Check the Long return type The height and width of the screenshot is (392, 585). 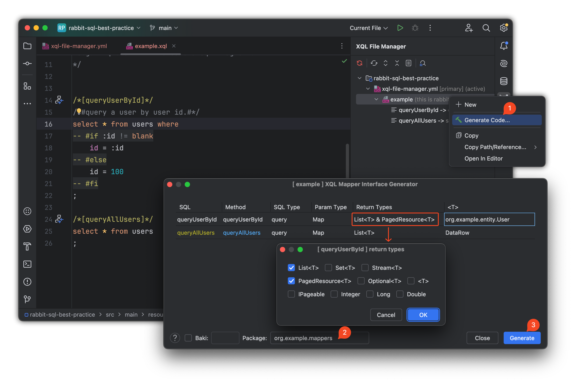click(x=370, y=294)
